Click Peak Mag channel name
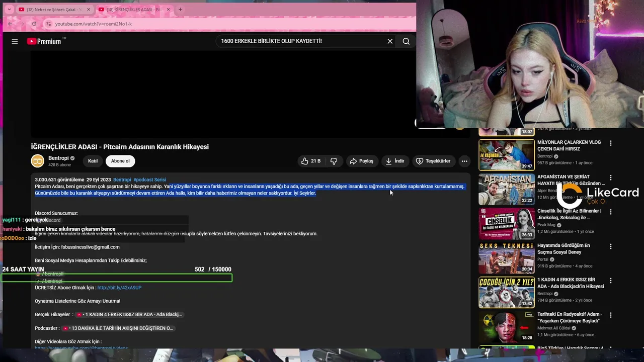644x362 pixels. pyautogui.click(x=547, y=225)
